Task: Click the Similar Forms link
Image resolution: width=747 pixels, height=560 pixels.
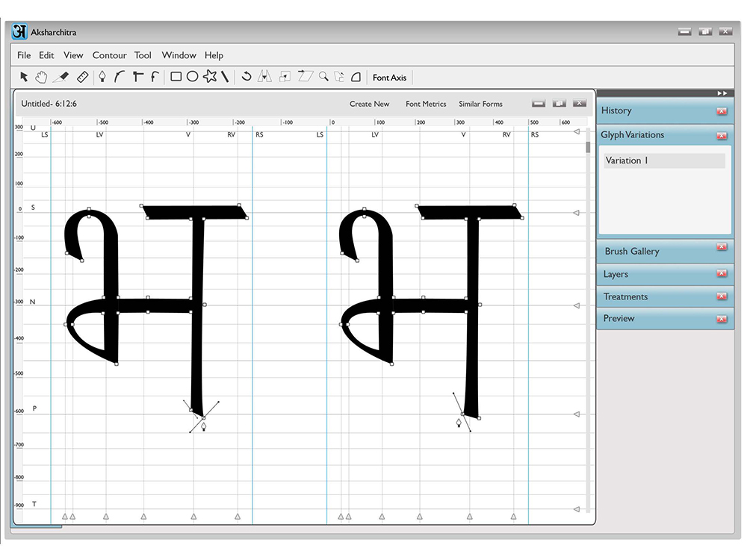Action: [x=480, y=104]
